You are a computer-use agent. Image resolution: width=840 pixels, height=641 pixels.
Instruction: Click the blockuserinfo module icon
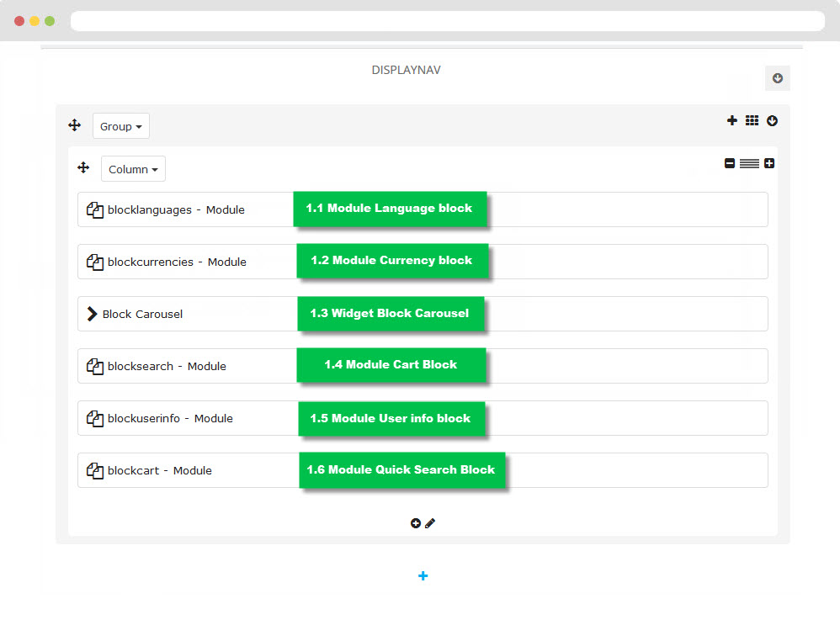pos(95,418)
